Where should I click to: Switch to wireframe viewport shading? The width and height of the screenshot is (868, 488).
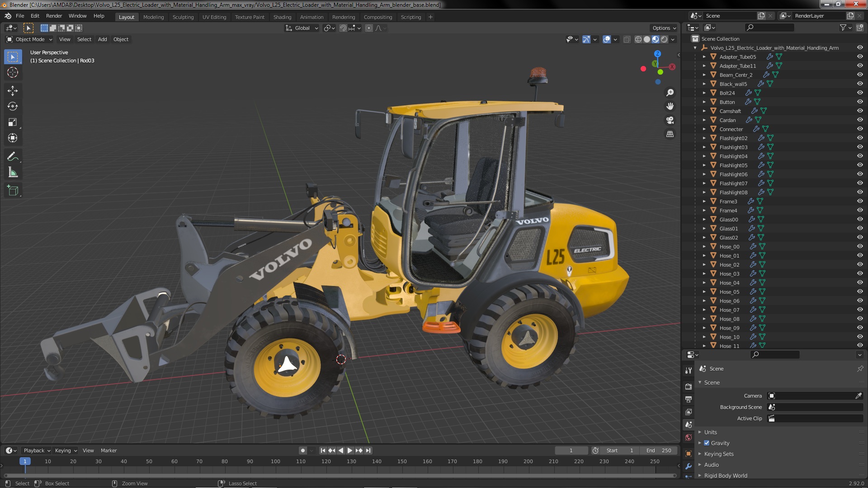tap(638, 39)
